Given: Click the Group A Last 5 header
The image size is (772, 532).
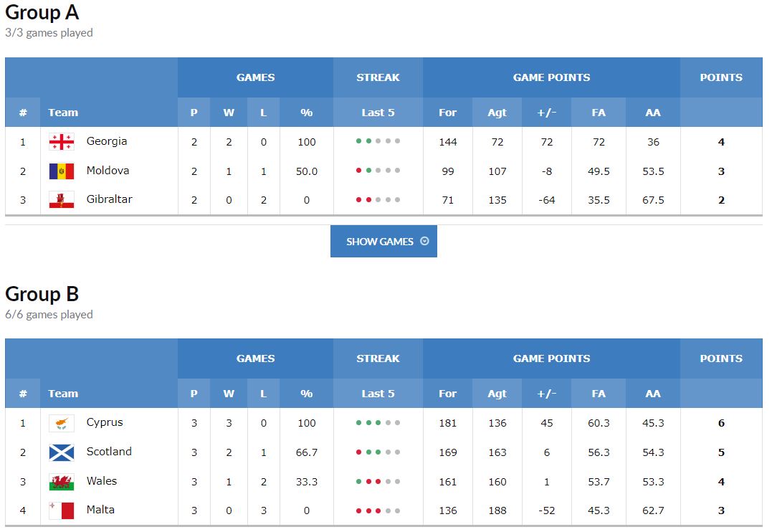Looking at the screenshot, I should click(x=378, y=113).
